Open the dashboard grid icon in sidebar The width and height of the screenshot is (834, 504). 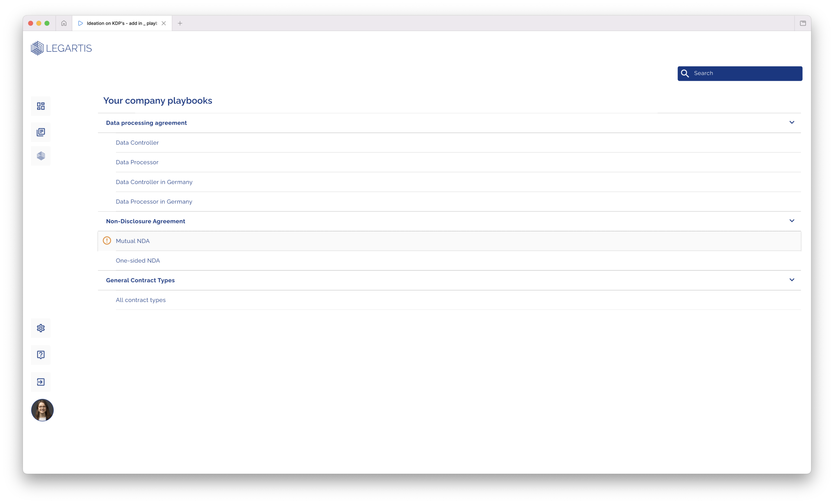(41, 106)
